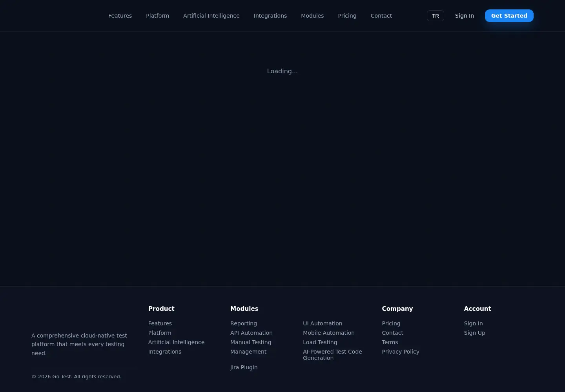Open Features in the top navigation
This screenshot has width=565, height=392.
[x=120, y=16]
